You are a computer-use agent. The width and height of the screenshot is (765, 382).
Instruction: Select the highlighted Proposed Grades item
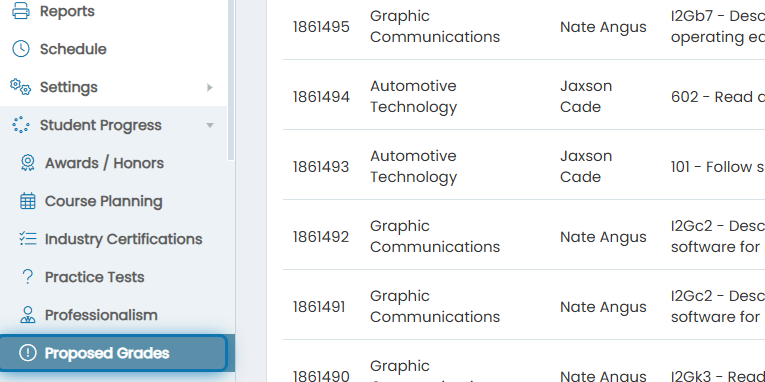click(x=113, y=353)
